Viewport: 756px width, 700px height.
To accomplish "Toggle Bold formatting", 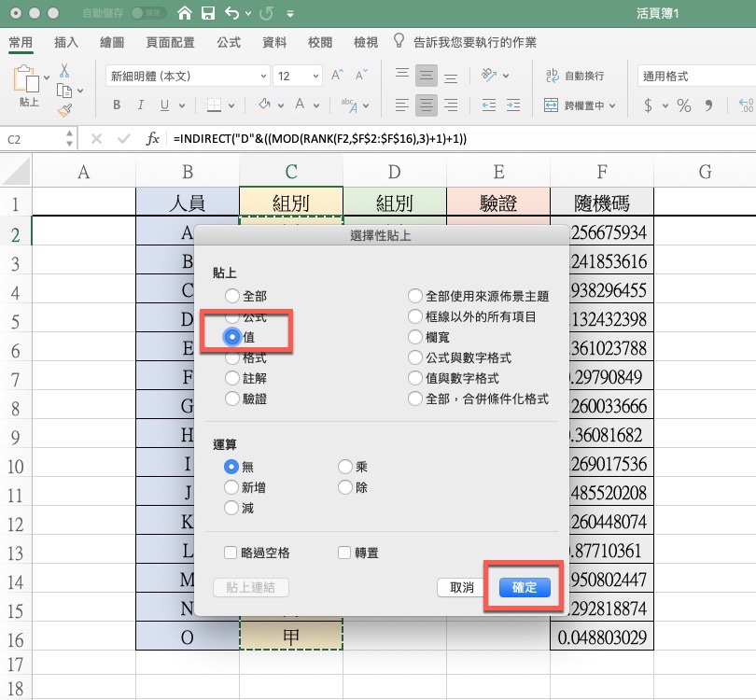I will [117, 105].
